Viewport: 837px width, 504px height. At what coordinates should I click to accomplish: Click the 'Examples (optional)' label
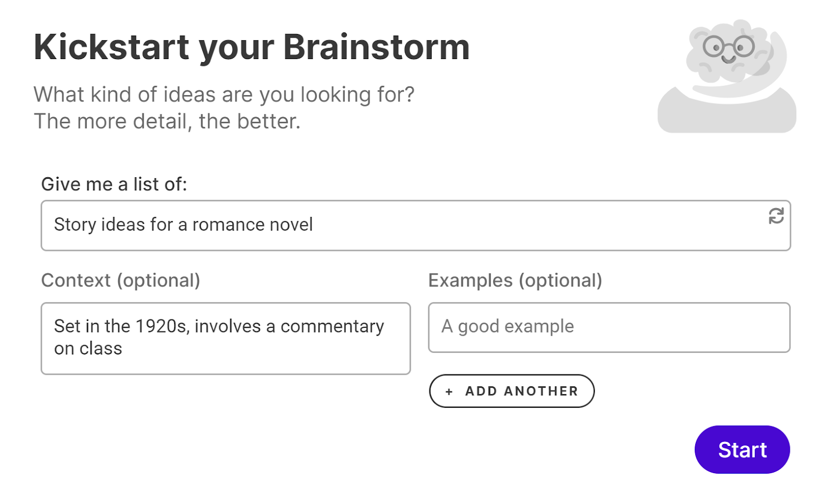[515, 281]
